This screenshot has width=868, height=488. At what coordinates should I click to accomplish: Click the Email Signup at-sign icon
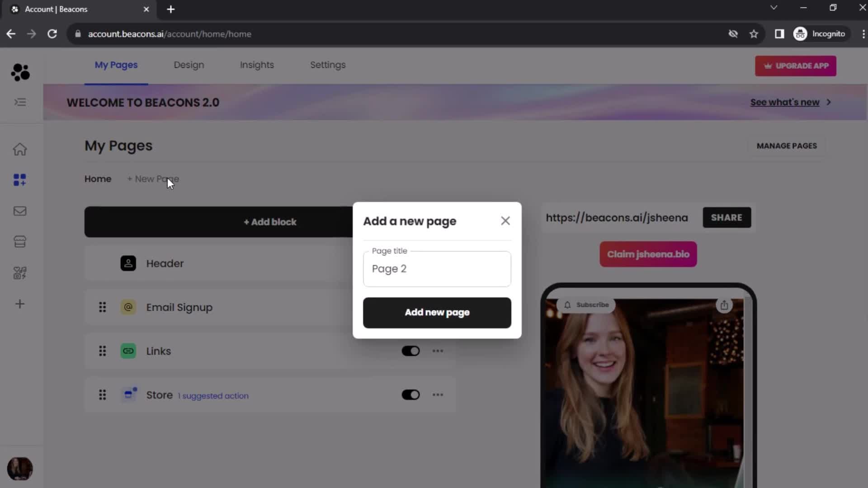128,307
